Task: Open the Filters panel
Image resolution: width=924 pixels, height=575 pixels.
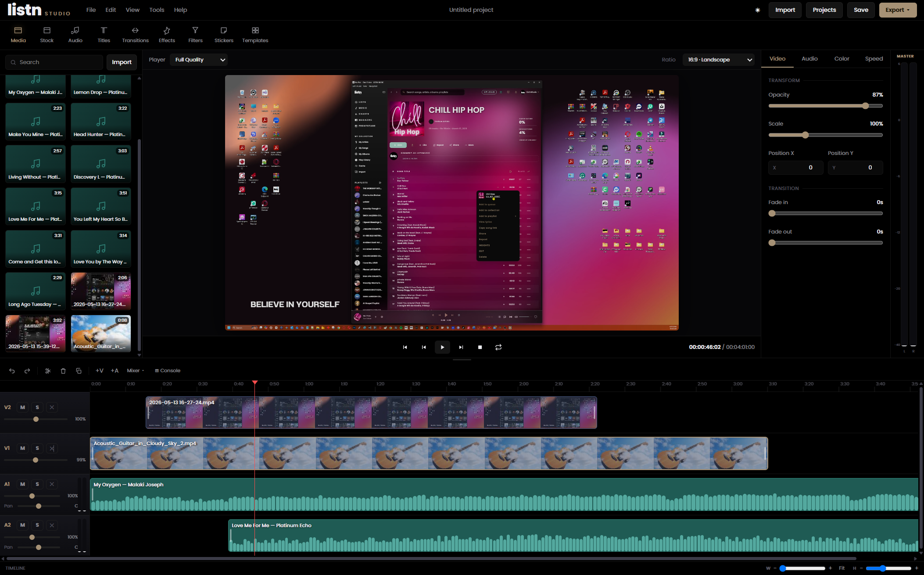Action: tap(195, 35)
